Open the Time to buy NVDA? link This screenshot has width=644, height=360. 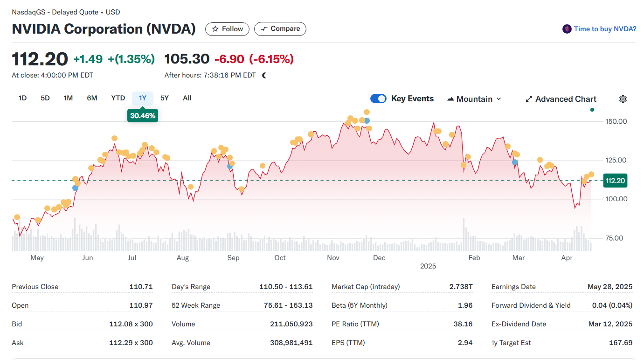605,29
